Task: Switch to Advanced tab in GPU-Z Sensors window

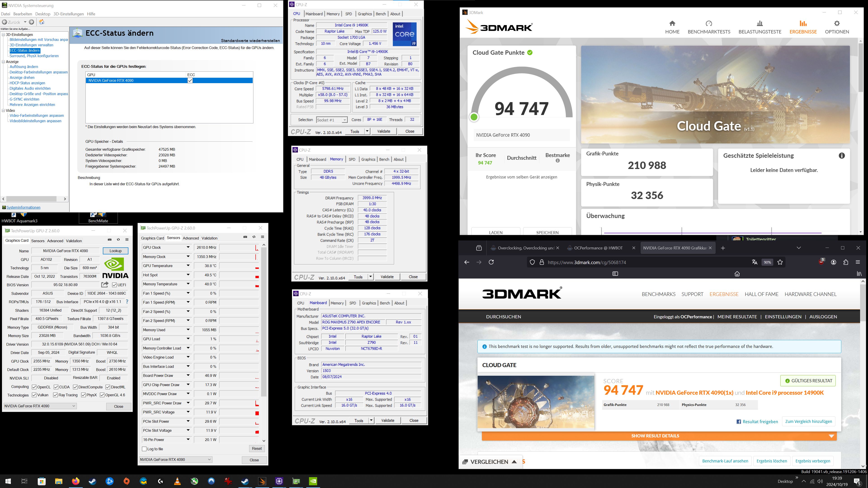Action: (191, 238)
